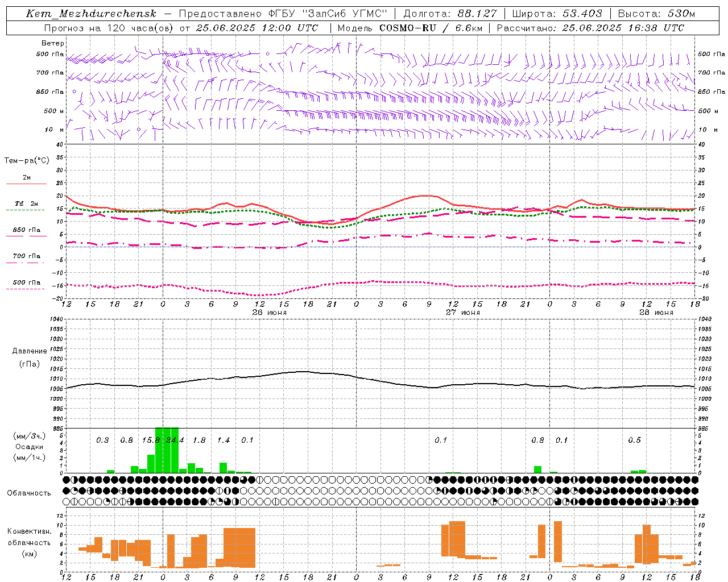This screenshot has width=728, height=582.
Task: Click the Долгота: 88.127 value
Action: 450,14
